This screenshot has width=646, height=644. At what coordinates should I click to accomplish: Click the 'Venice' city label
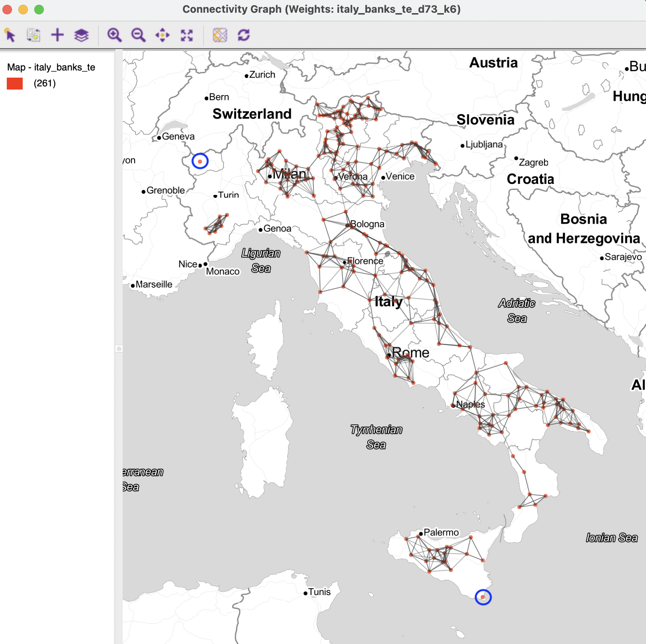pos(400,176)
